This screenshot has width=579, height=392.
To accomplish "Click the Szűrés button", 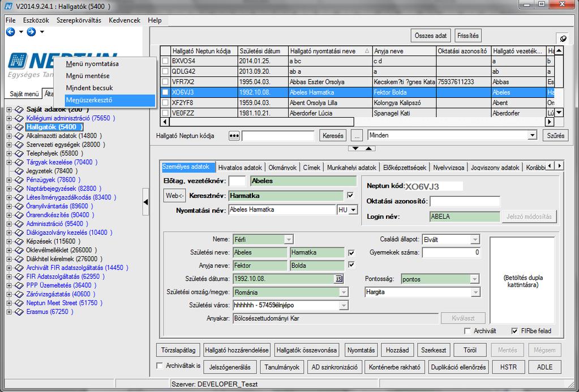I will (x=556, y=136).
